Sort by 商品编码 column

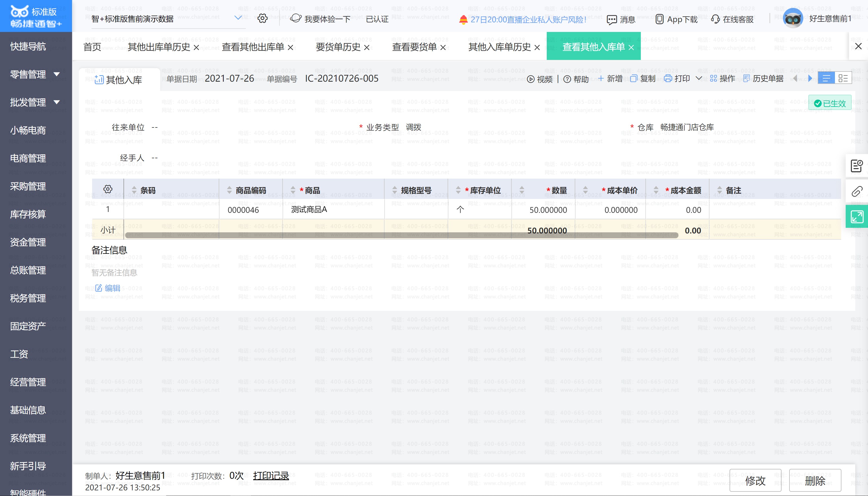tap(229, 190)
